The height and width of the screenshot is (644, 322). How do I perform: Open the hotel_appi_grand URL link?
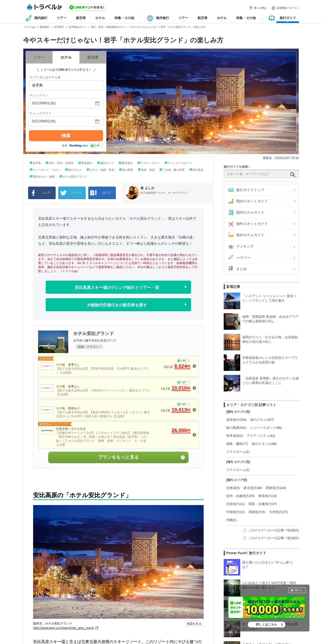tap(63, 628)
